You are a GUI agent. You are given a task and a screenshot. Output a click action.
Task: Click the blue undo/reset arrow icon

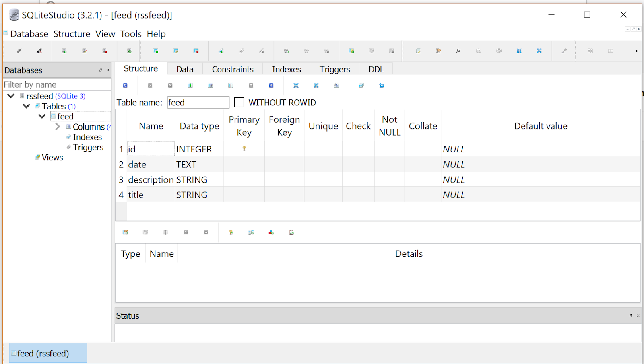(382, 85)
